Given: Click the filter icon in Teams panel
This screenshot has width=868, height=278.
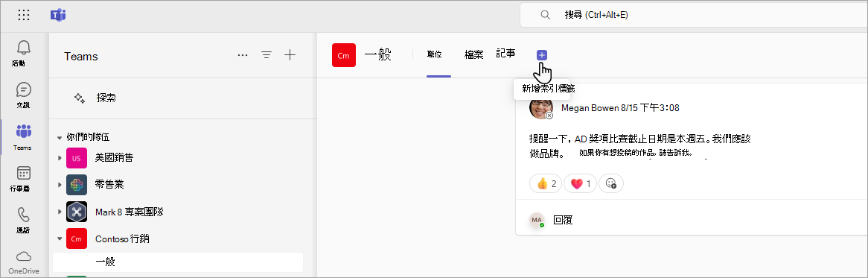Looking at the screenshot, I should pos(267,55).
